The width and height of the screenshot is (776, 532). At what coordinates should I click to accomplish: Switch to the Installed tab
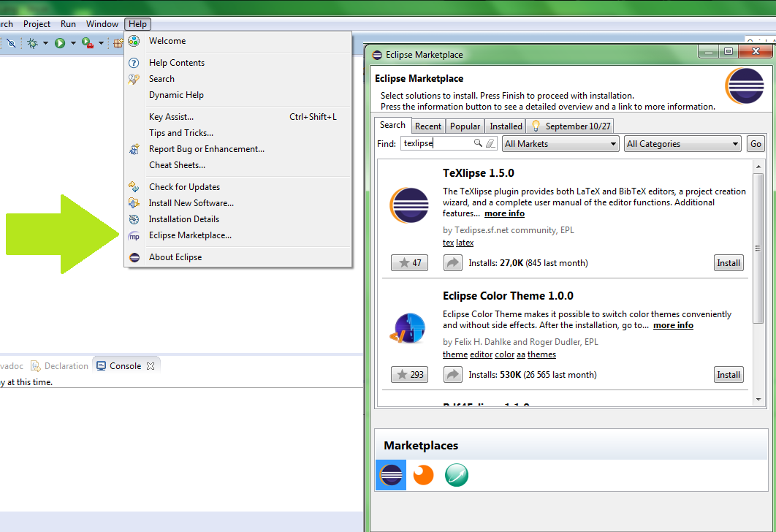coord(506,126)
